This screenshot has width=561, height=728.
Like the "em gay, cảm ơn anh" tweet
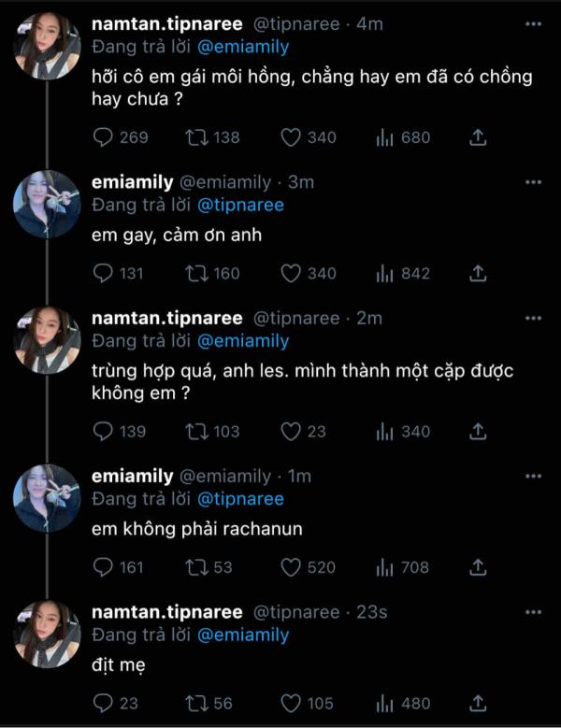(291, 274)
